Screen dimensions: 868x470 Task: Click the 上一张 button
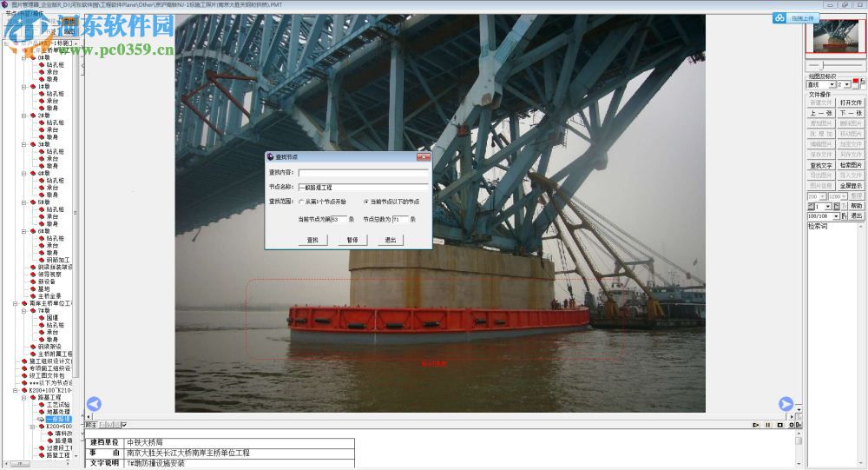click(x=821, y=113)
